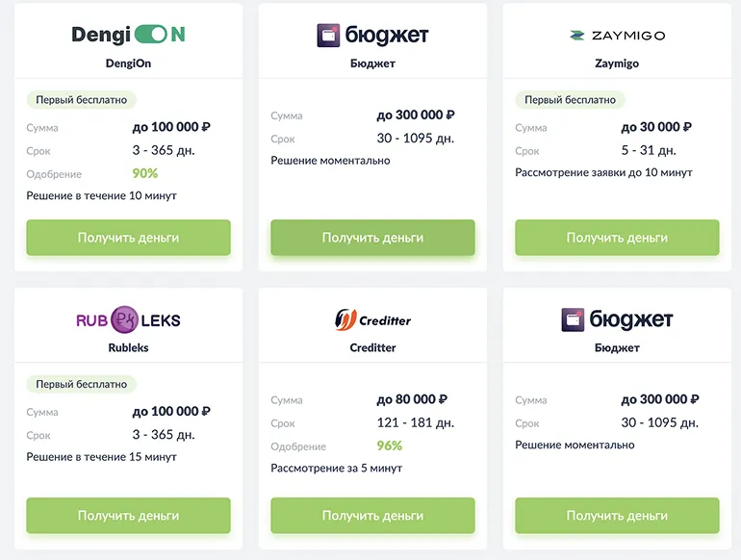The width and height of the screenshot is (741, 560).
Task: Get money from the Zaymigo offer
Action: point(617,238)
